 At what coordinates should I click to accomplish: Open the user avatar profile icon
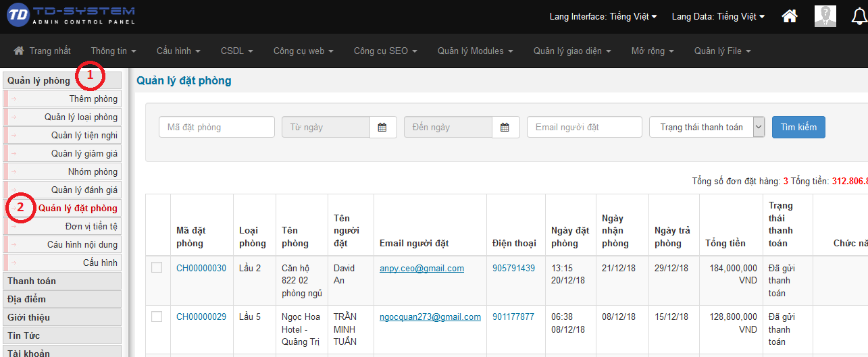pyautogui.click(x=825, y=16)
